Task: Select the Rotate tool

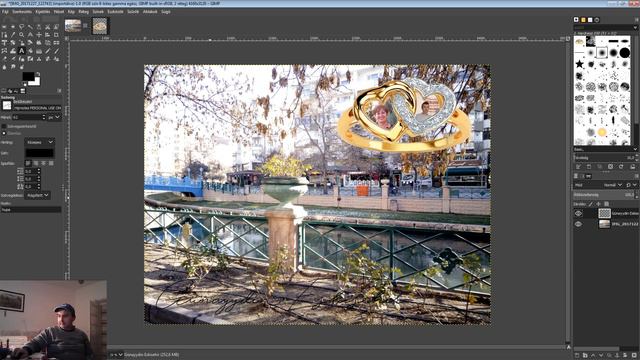Action: (x=13, y=42)
